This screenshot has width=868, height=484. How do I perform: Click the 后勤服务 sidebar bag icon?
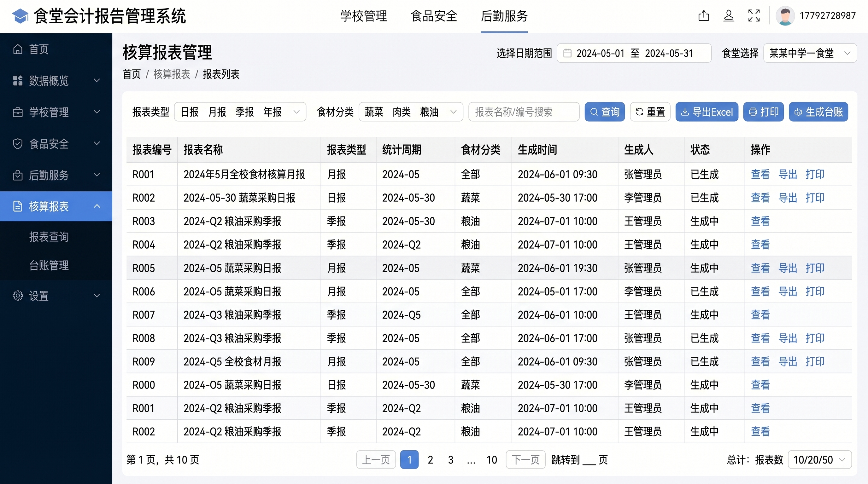point(18,175)
